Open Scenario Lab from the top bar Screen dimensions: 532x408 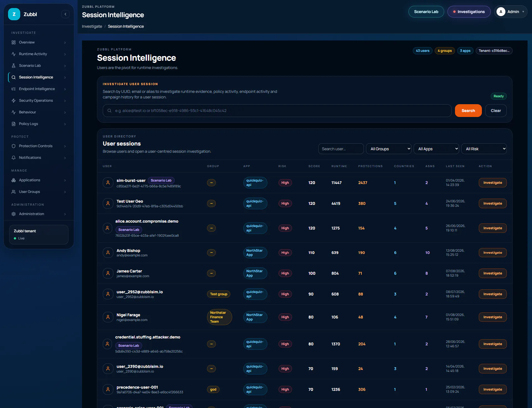pyautogui.click(x=426, y=12)
